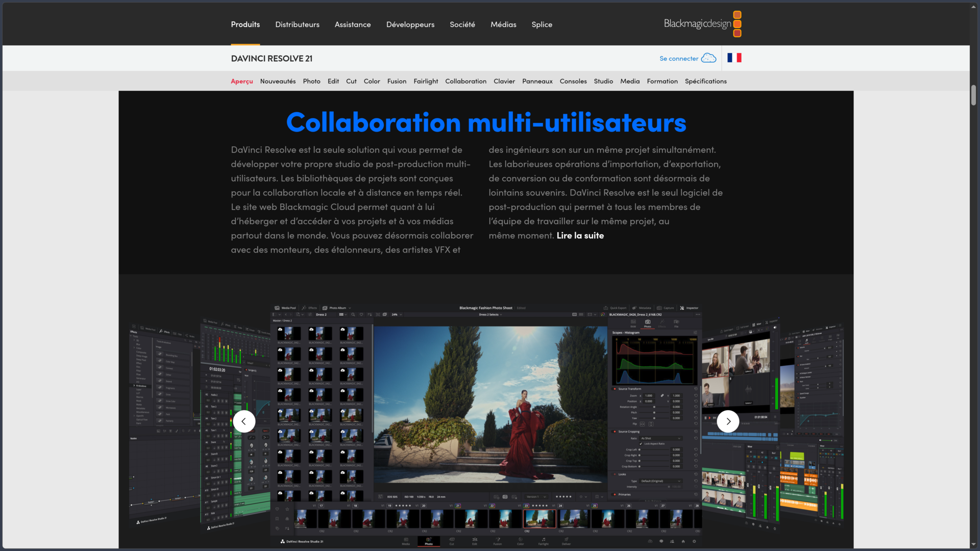Open the Développeurs menu
The image size is (980, 551).
pos(410,24)
